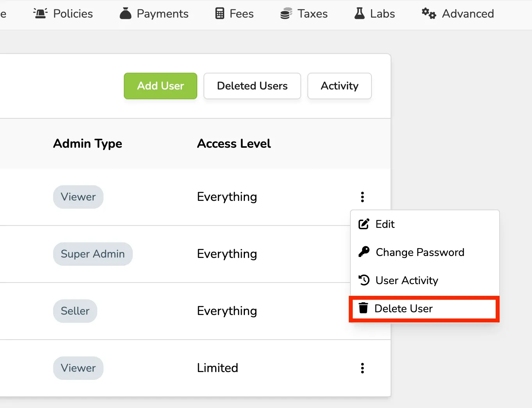Open the Activity log button
The width and height of the screenshot is (532, 408).
pyautogui.click(x=339, y=86)
